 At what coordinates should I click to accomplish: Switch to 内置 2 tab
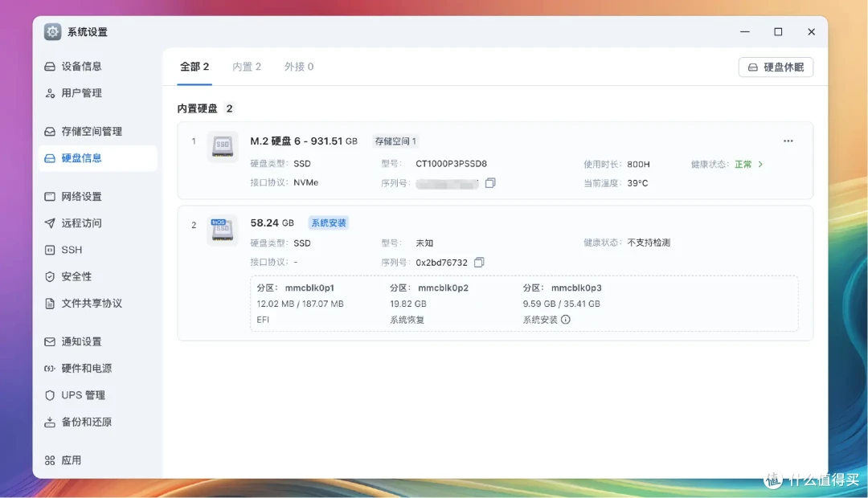pyautogui.click(x=247, y=67)
